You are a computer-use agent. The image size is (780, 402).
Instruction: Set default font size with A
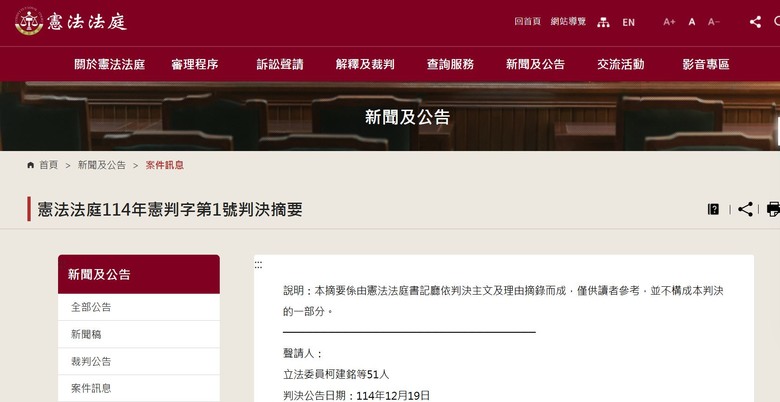pos(692,22)
